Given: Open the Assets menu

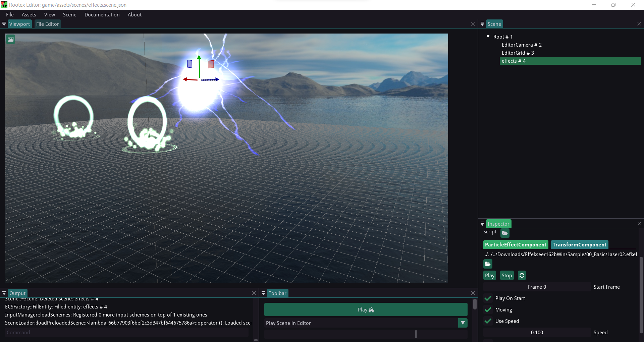Looking at the screenshot, I should click(x=29, y=14).
